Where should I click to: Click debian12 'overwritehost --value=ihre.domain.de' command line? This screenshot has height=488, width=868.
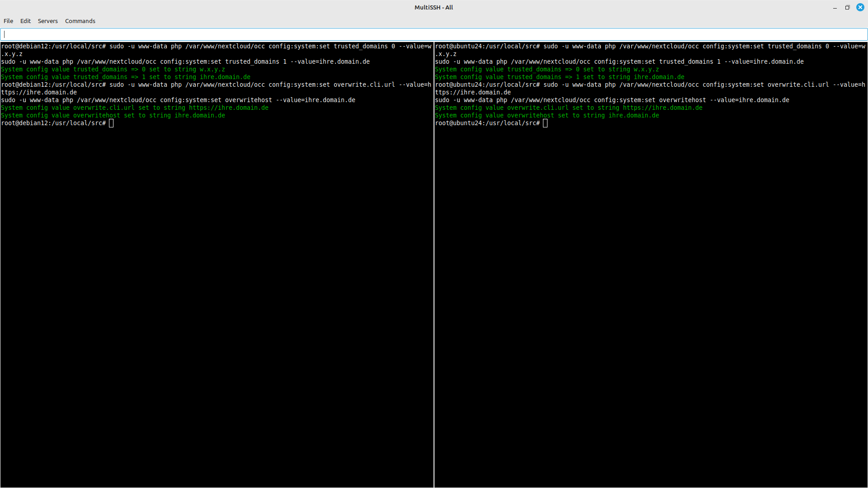point(178,100)
